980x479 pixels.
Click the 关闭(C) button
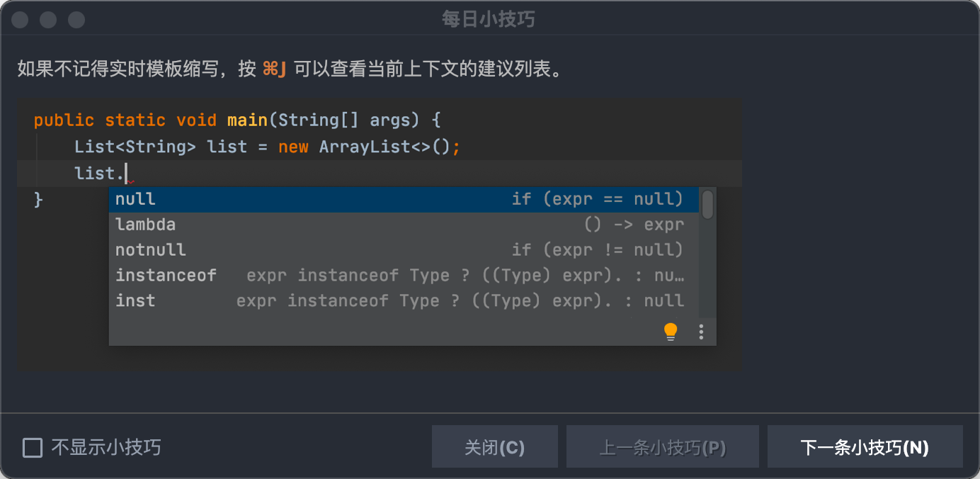(494, 446)
